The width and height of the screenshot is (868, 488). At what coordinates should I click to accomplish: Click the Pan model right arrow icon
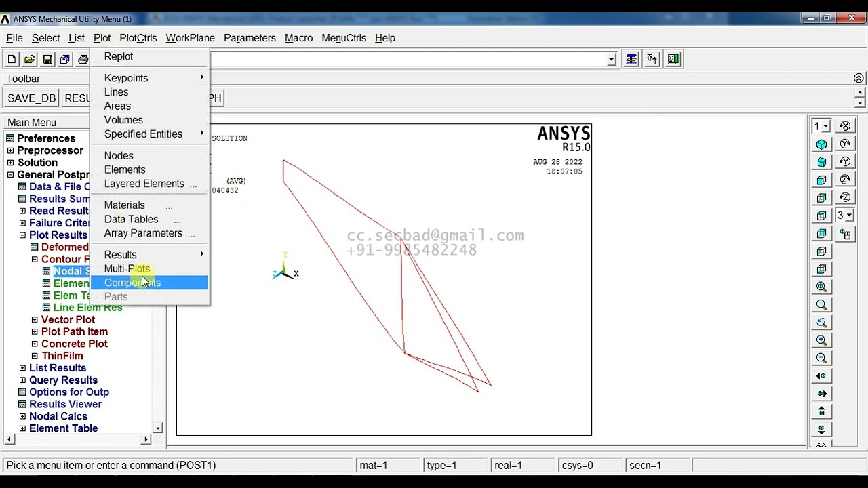tap(821, 393)
